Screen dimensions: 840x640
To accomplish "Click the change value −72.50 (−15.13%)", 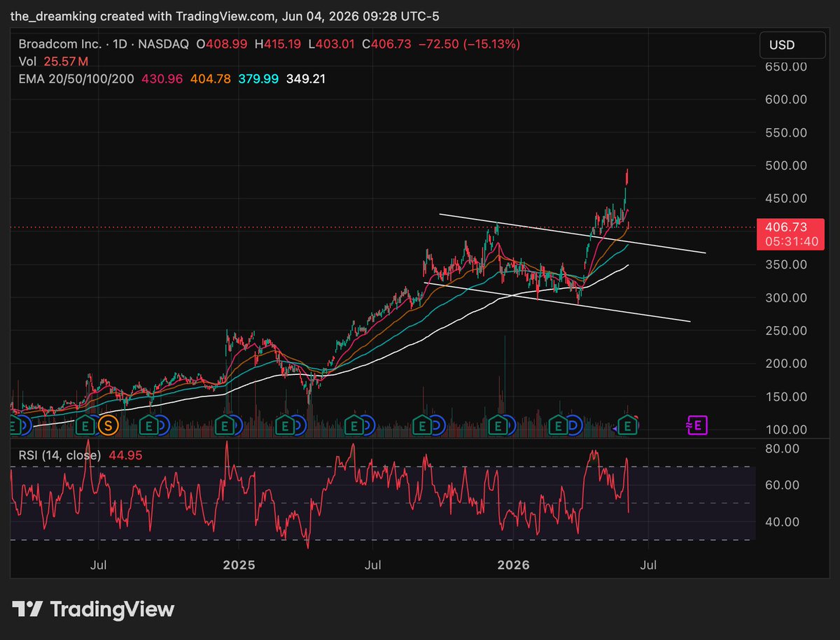I will pos(470,43).
